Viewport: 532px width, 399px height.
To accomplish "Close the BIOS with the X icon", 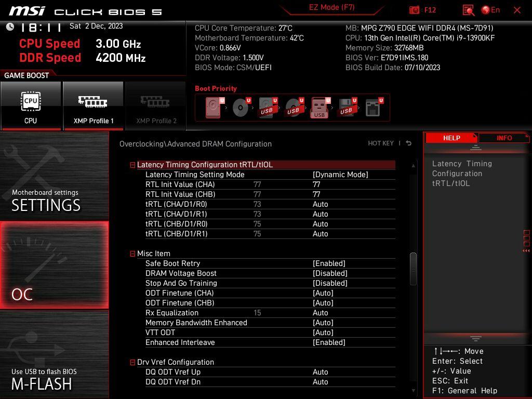I will click(x=517, y=10).
